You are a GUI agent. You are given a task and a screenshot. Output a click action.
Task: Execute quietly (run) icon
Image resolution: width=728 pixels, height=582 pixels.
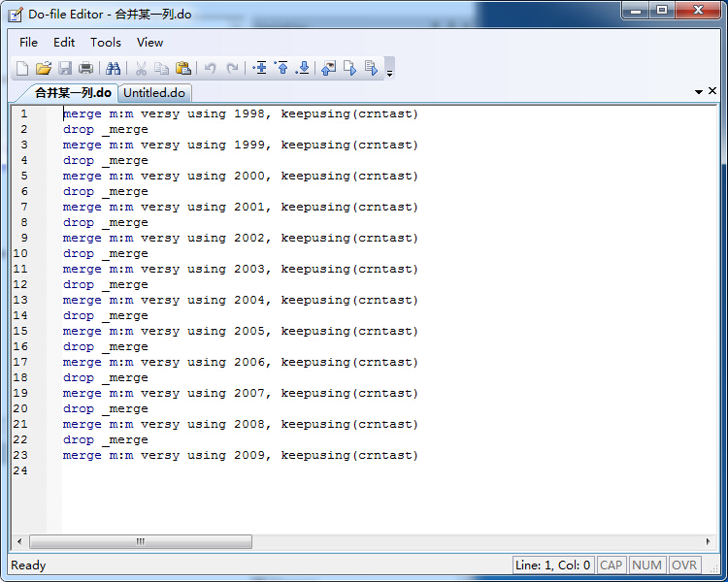(x=371, y=68)
